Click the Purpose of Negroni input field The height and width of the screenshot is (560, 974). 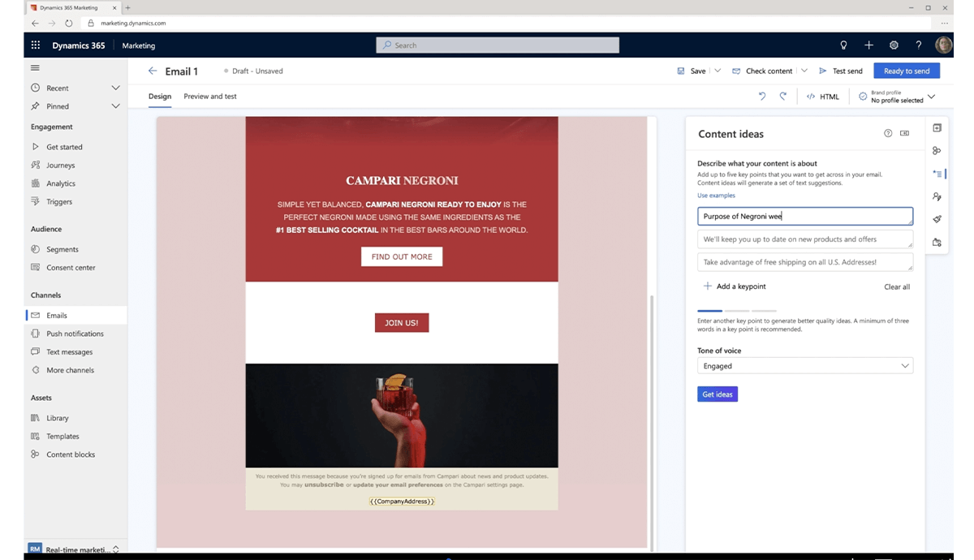pos(804,216)
